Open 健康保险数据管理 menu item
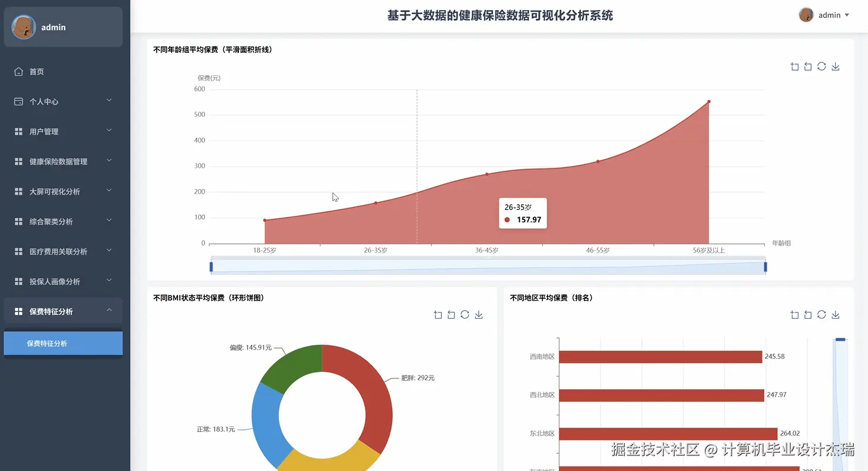 [63, 161]
